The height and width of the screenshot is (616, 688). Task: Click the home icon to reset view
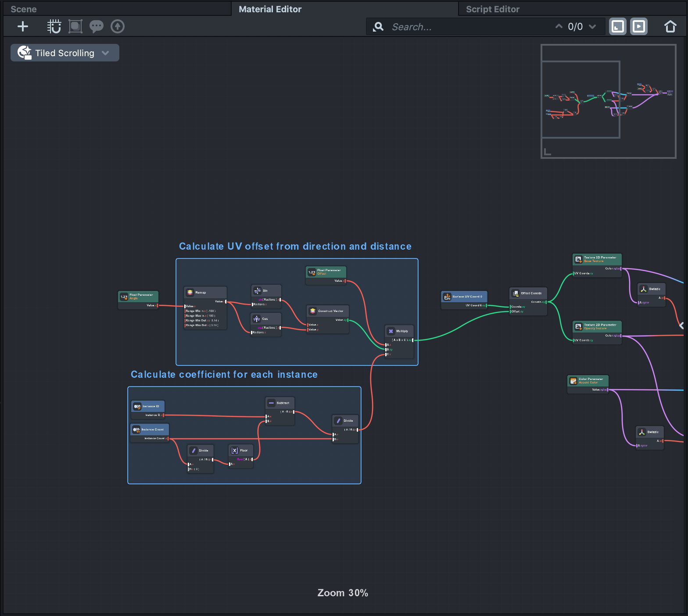[670, 27]
